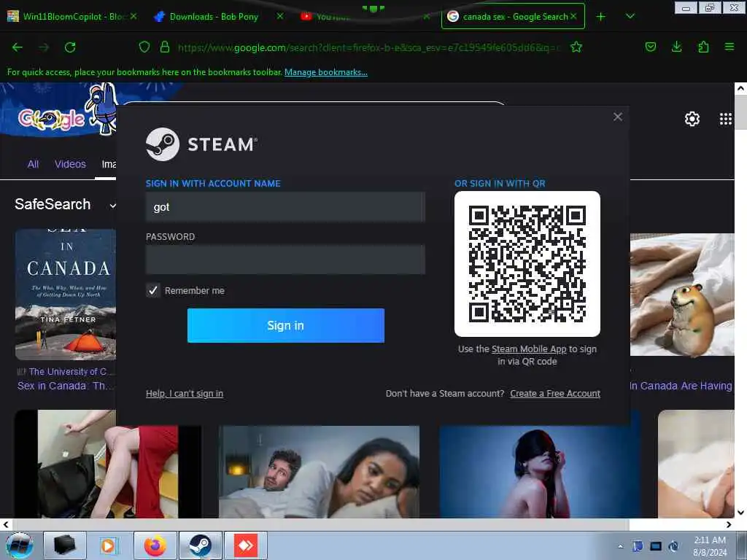Close the Win11BloomCopilot tab
The height and width of the screenshot is (560, 747).
tap(133, 16)
